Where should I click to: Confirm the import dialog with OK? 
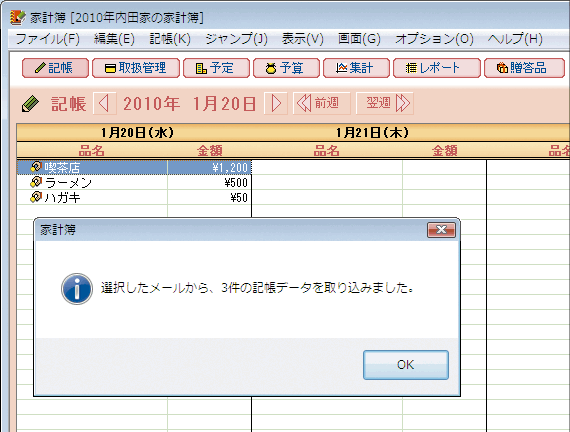tap(406, 365)
